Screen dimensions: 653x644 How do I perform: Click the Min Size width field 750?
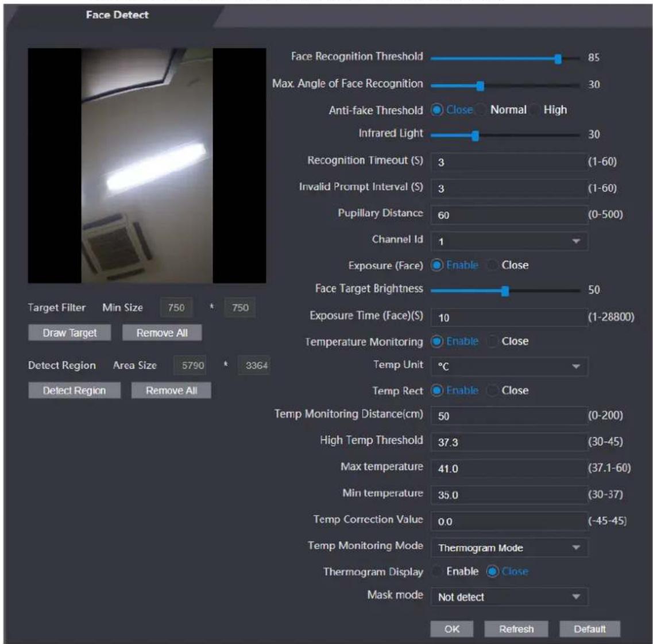176,308
